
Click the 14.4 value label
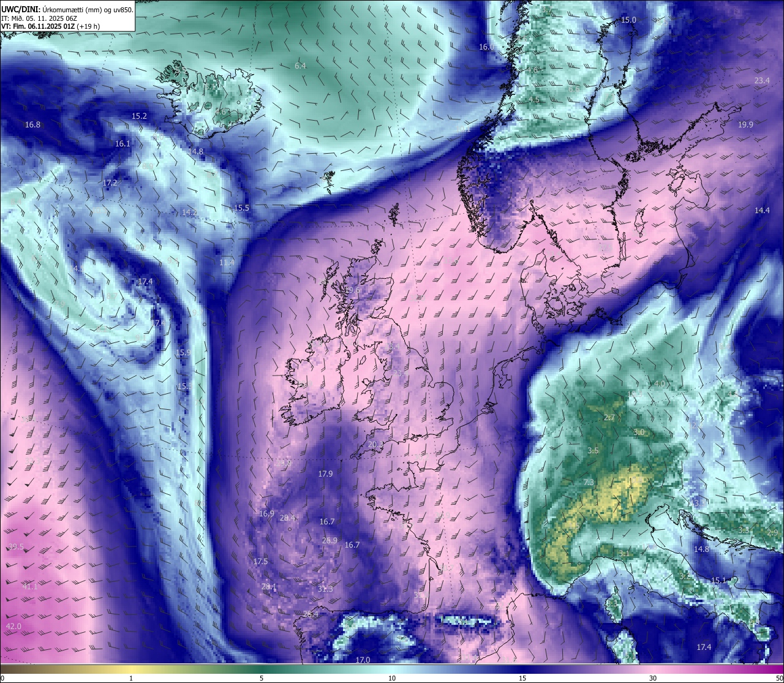[762, 211]
